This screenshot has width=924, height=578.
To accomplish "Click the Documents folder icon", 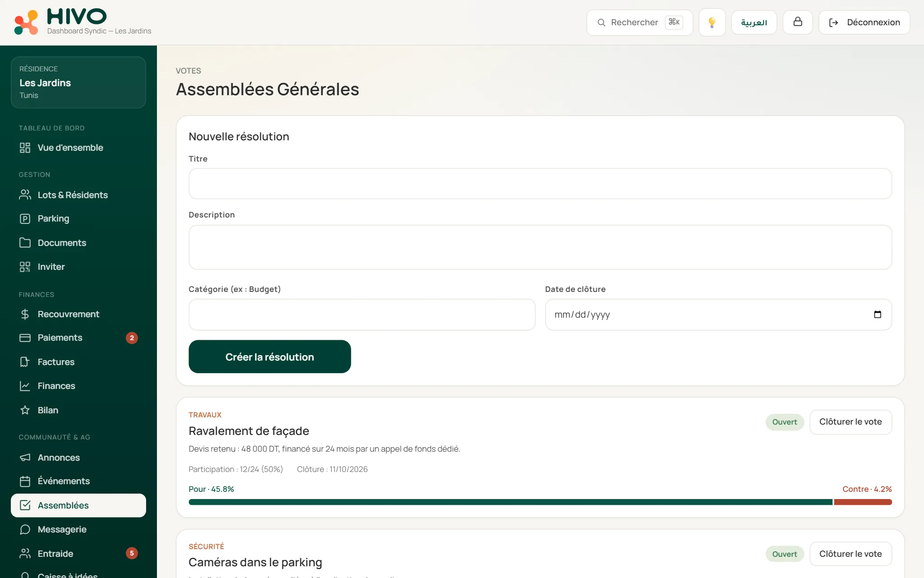I will (x=25, y=243).
